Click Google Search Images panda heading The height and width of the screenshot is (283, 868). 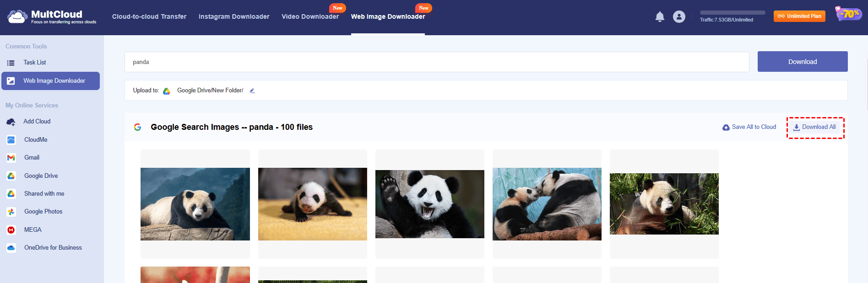[232, 127]
